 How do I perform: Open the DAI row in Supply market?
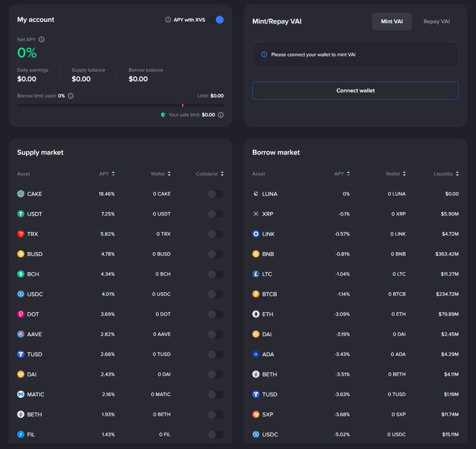[120, 374]
